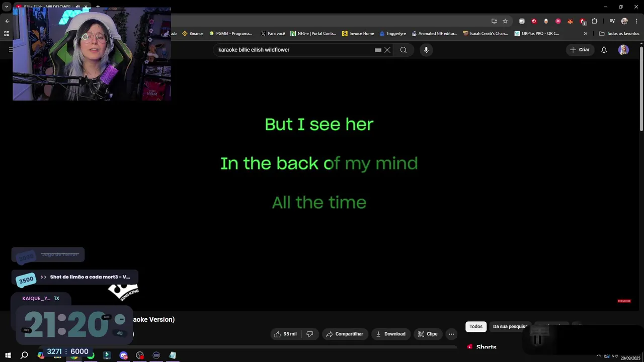Image resolution: width=644 pixels, height=362 pixels.
Task: Open the Chrome apps grid icon
Action: (x=7, y=34)
